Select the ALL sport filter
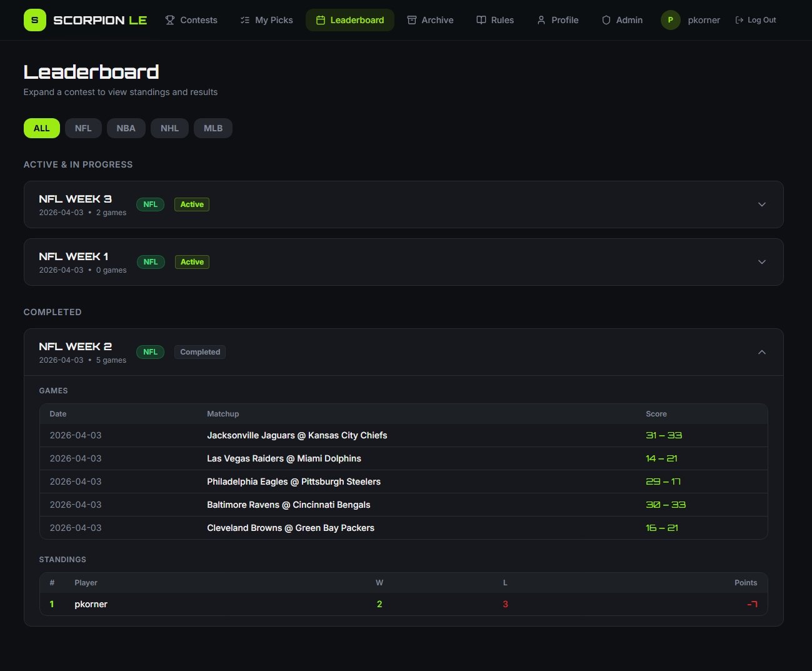Screen dimensions: 812x671 click(x=41, y=128)
